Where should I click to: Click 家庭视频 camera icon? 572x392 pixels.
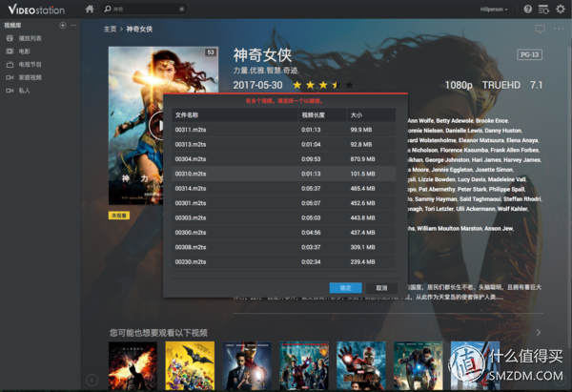pyautogui.click(x=10, y=77)
